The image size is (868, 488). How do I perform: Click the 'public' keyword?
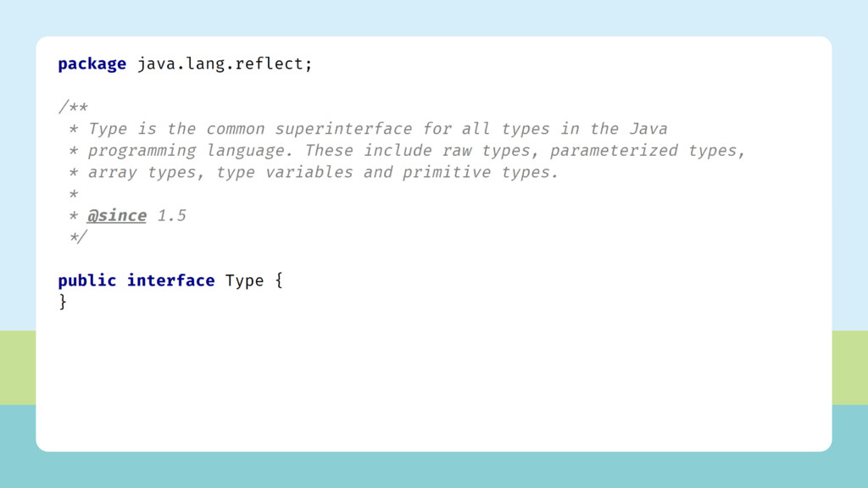87,281
